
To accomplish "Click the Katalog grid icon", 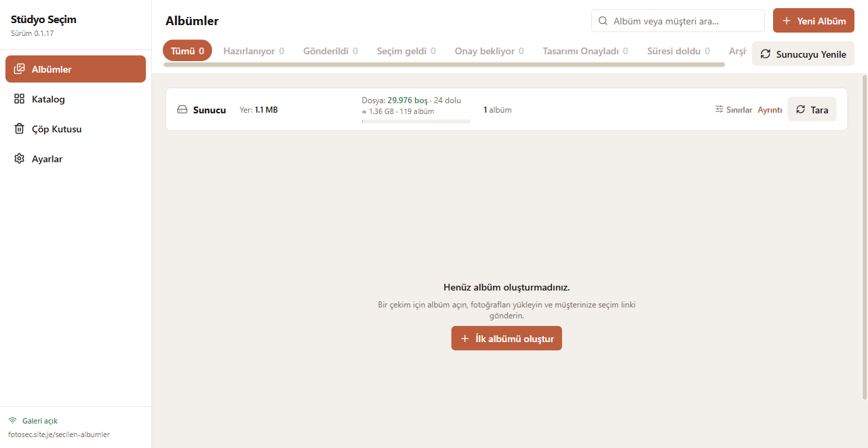I will 19,98.
